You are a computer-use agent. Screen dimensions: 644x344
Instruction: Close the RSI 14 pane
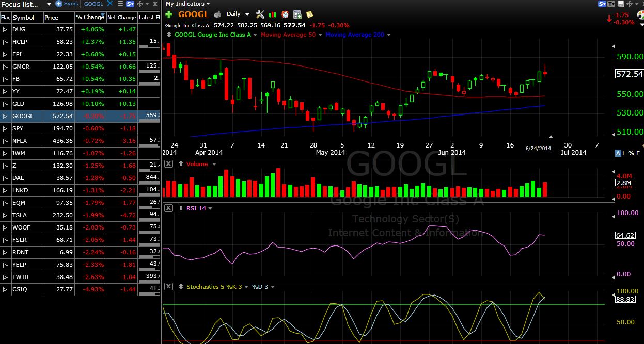coord(168,208)
